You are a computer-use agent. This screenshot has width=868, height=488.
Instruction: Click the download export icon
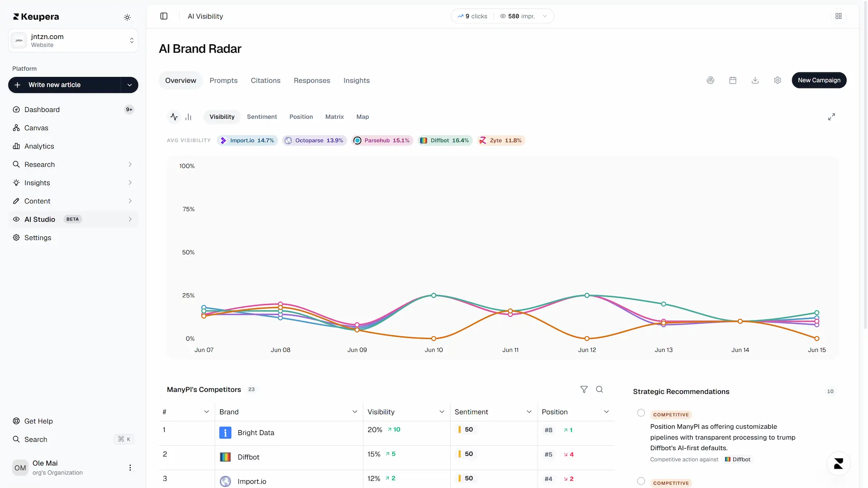click(755, 80)
